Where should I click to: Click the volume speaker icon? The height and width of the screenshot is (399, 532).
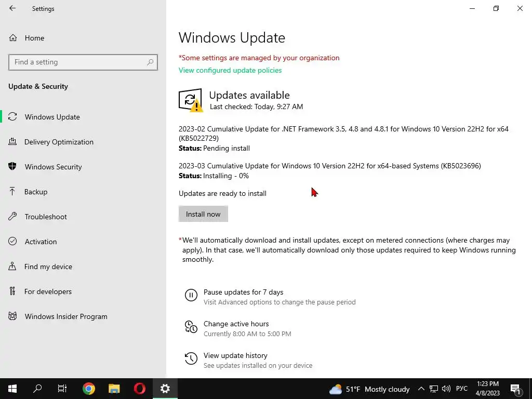(x=446, y=389)
